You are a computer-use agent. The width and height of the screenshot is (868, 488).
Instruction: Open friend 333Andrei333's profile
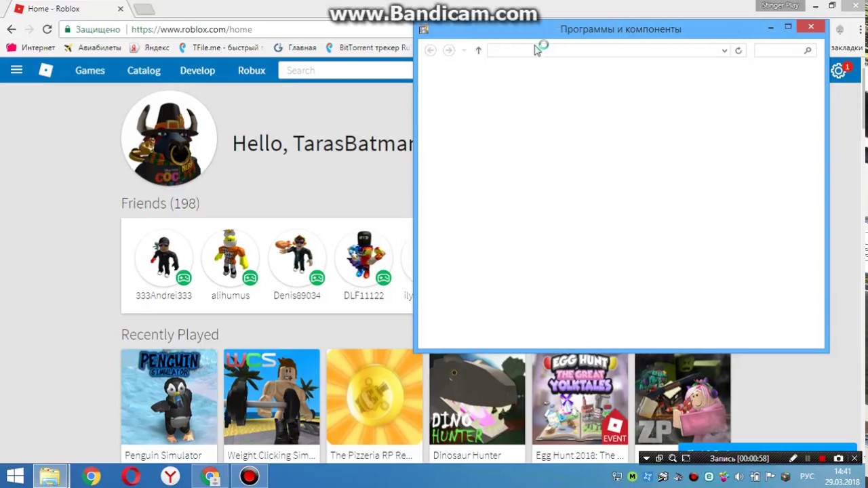point(163,265)
